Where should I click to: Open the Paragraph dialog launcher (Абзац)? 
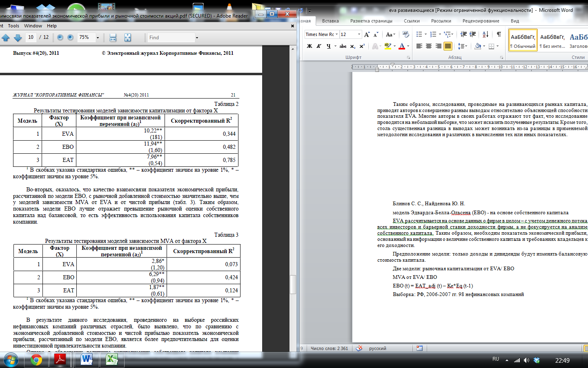501,58
